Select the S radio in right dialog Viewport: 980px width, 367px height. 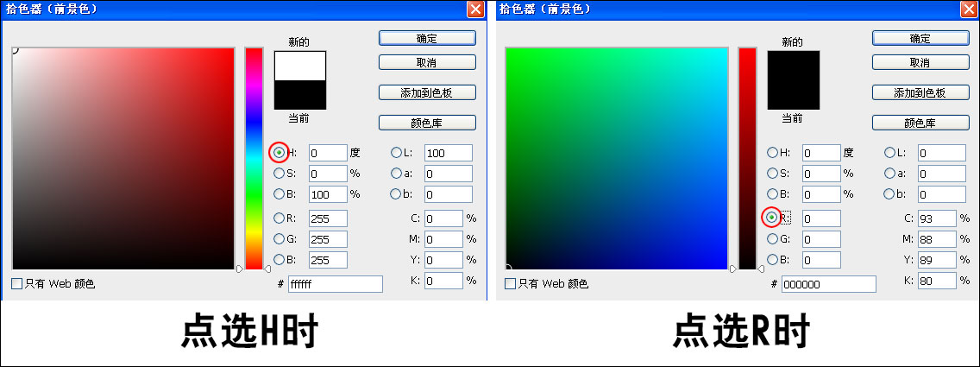(x=772, y=174)
